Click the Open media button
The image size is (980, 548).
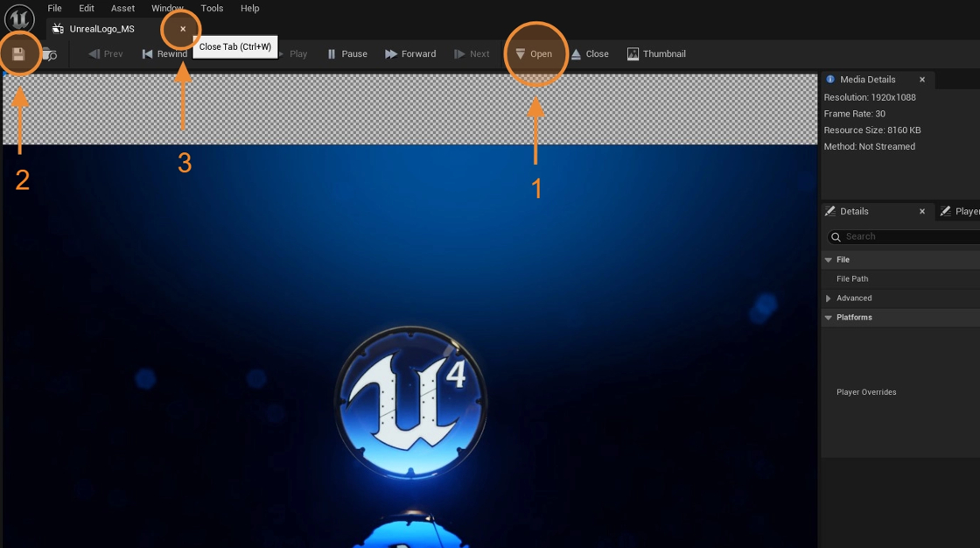click(x=535, y=53)
